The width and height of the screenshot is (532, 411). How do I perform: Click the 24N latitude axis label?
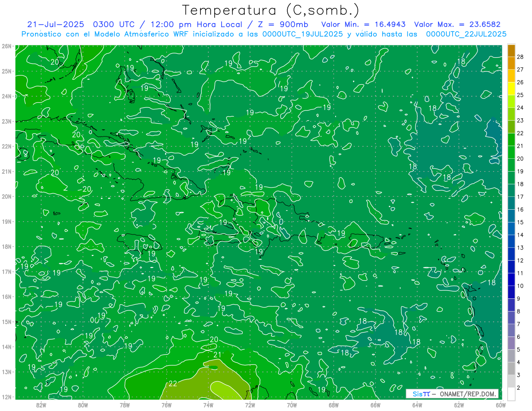[6, 96]
